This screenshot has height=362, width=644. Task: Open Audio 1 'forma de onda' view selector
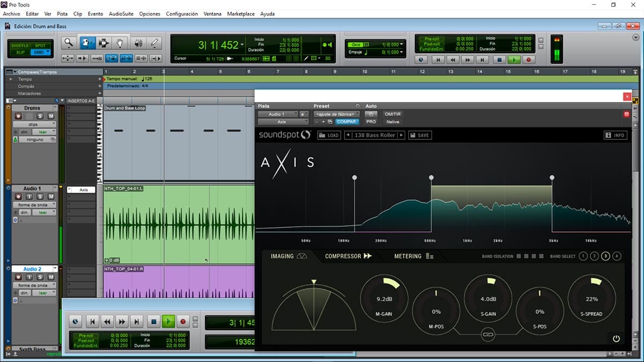(34, 205)
